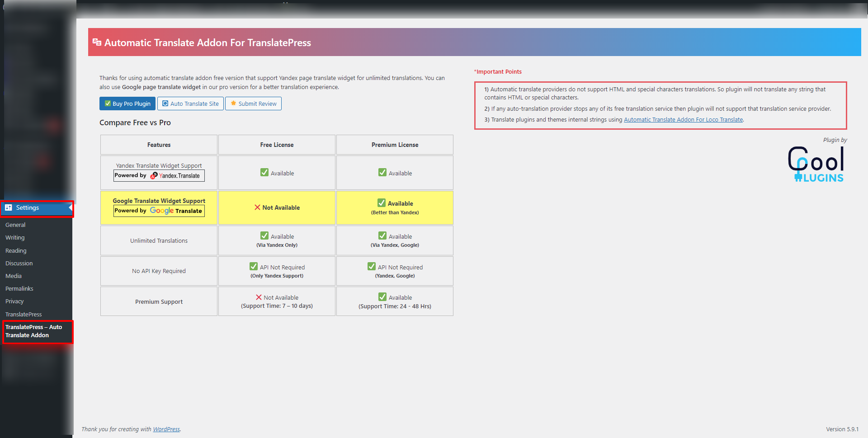Click the Premium License column header
Image resolution: width=868 pixels, height=438 pixels.
click(395, 145)
